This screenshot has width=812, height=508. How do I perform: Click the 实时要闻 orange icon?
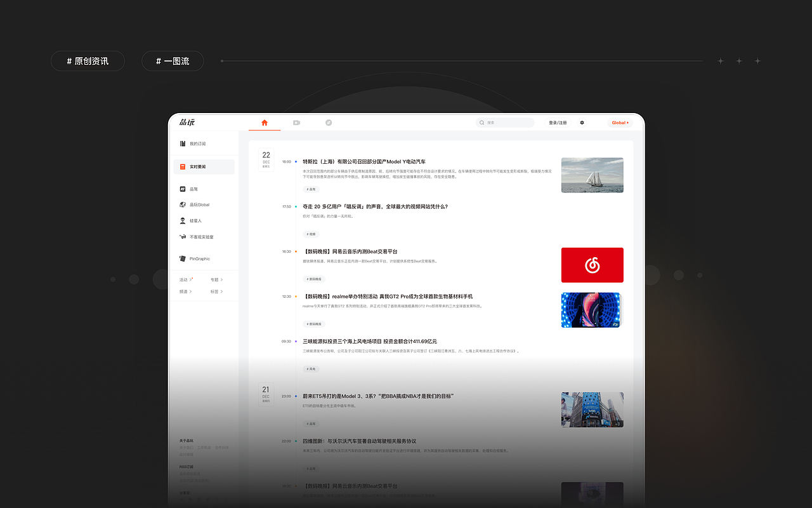click(183, 166)
